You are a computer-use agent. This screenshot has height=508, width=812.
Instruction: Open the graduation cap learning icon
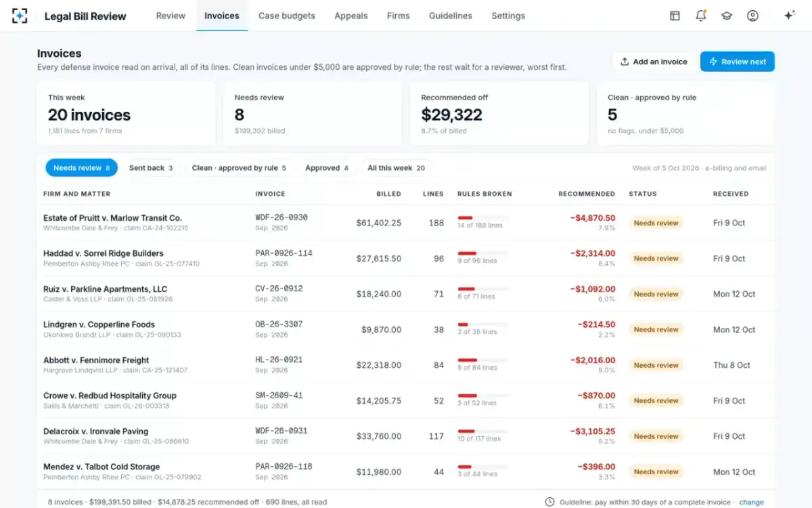(727, 16)
